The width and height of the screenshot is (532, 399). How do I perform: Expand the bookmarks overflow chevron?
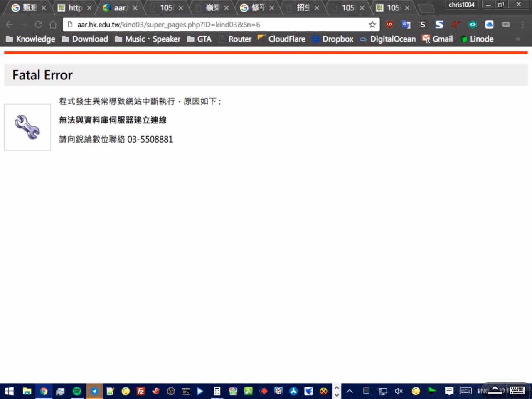click(x=518, y=39)
